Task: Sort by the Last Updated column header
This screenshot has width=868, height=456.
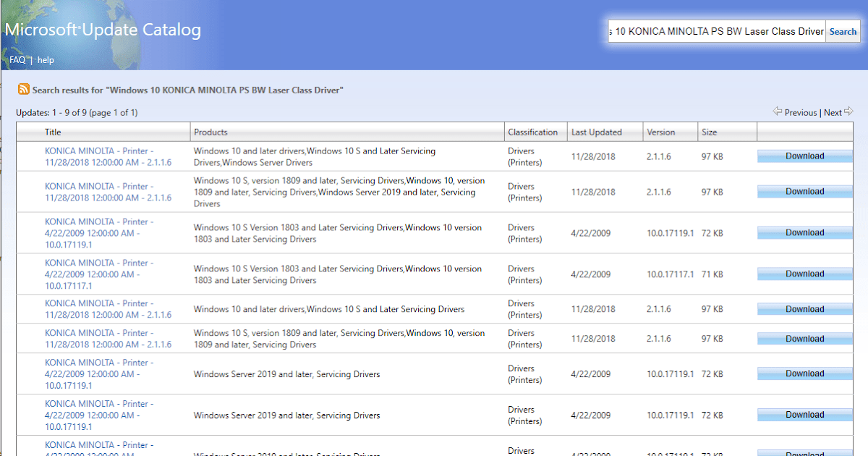Action: [596, 132]
